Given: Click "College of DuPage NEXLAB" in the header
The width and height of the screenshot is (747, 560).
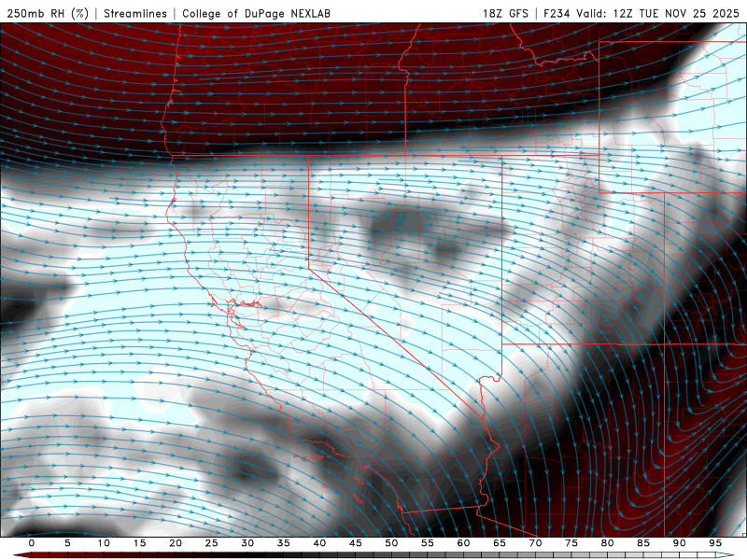Looking at the screenshot, I should click(256, 13).
